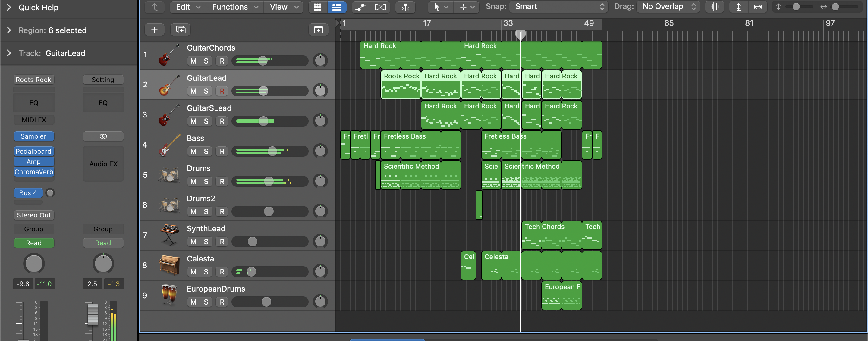Click the Show Automation icon
The height and width of the screenshot is (341, 868).
pos(361,7)
